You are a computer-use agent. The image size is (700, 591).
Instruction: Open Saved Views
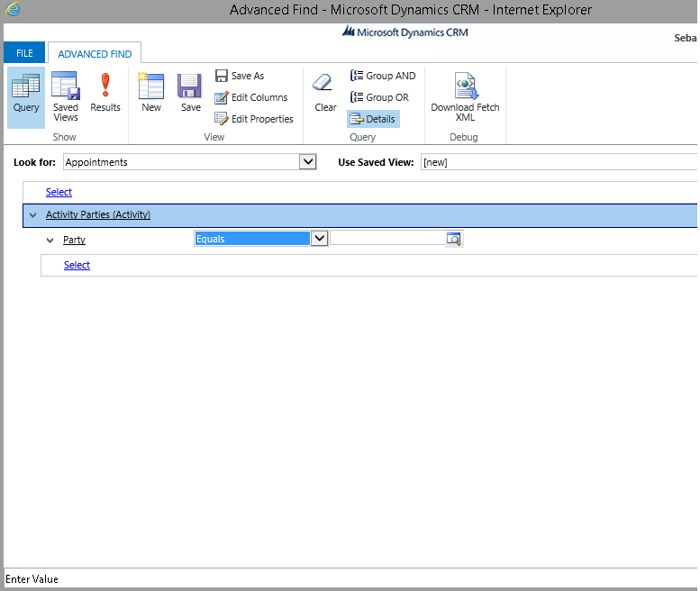click(x=66, y=97)
